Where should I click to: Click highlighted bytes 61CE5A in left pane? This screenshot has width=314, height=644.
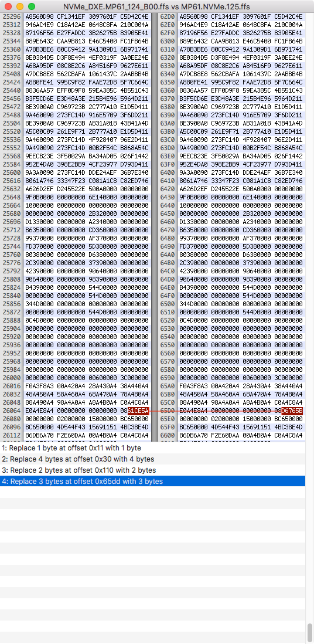point(138,411)
